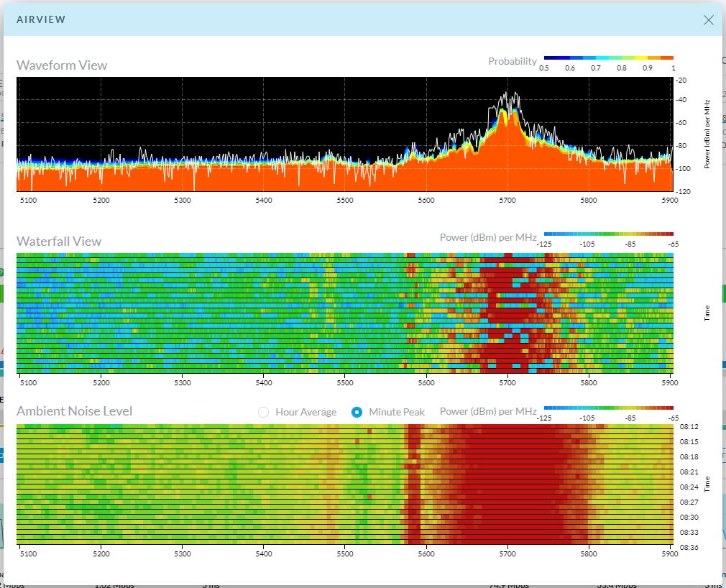
Task: Click the 5300 label under Waveform View
Action: 183,201
